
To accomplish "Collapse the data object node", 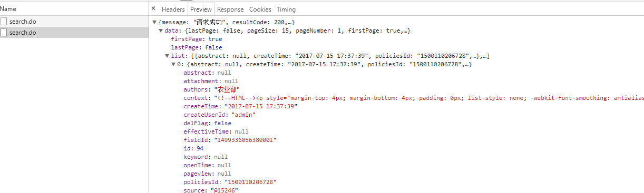I will (x=161, y=31).
